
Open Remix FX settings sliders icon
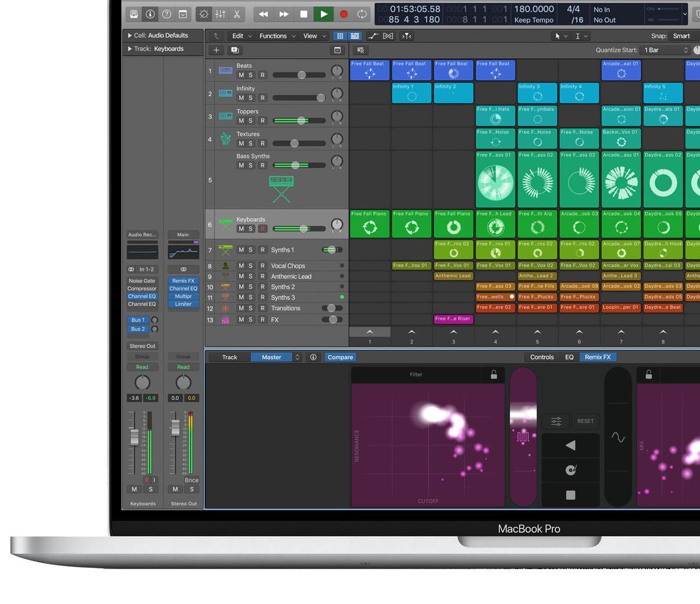point(556,421)
